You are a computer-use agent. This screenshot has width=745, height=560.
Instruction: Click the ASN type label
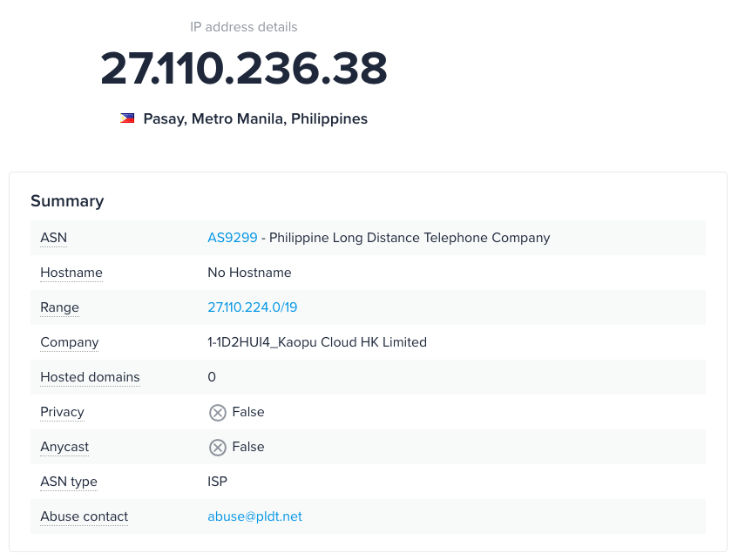(69, 482)
